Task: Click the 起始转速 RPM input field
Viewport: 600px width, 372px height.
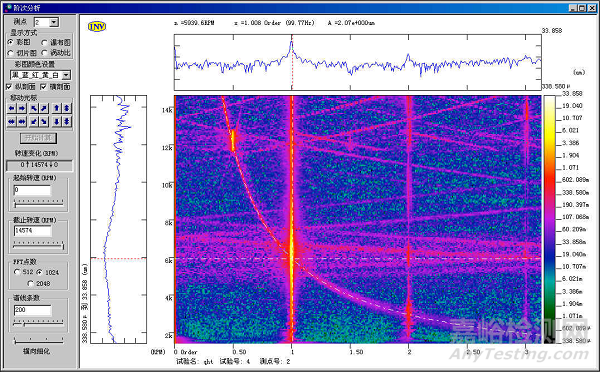Action: point(32,190)
